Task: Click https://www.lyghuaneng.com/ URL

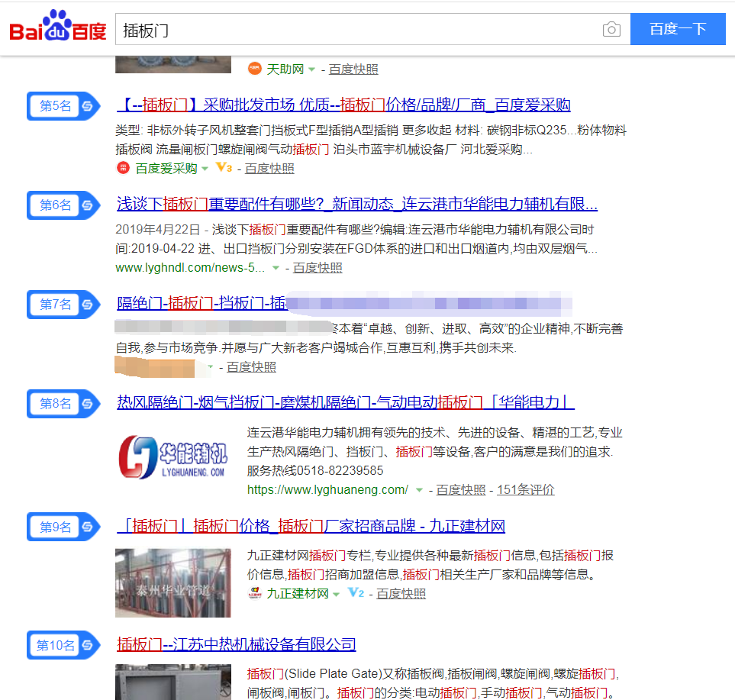Action: [x=327, y=490]
